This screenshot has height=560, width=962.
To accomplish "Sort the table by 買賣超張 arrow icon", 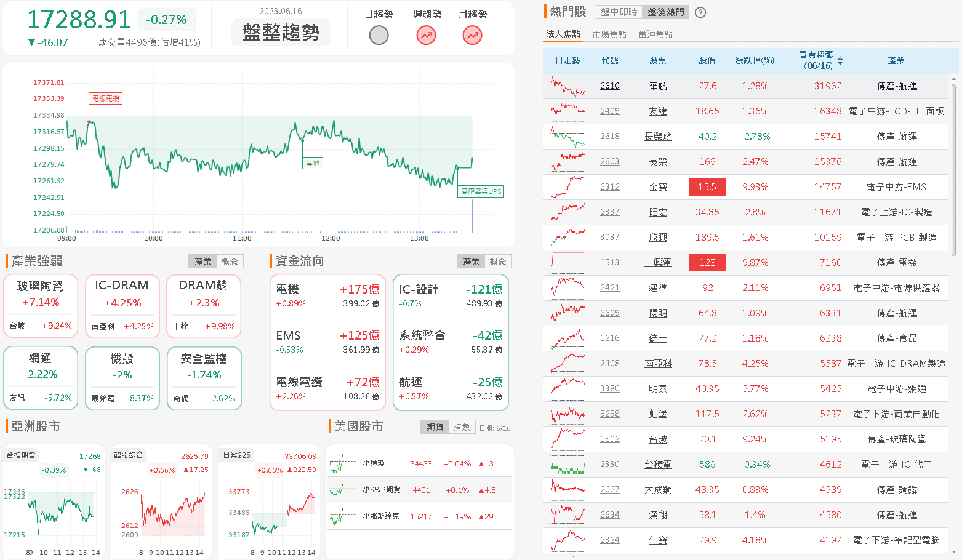I will pyautogui.click(x=840, y=61).
